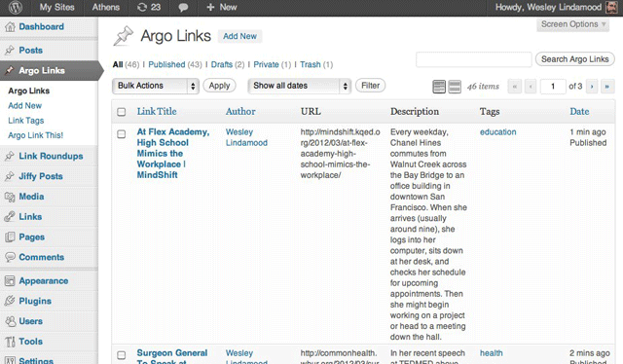The height and width of the screenshot is (364, 623).
Task: Click Add New in sidebar submenu
Action: point(24,106)
